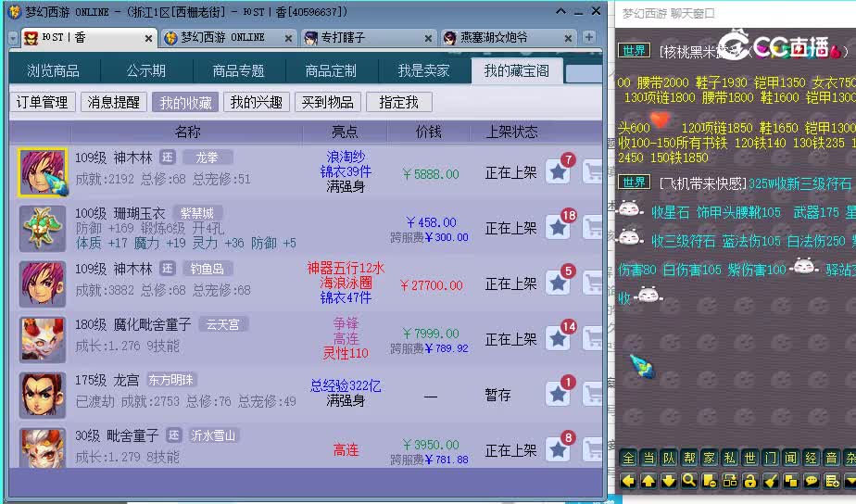Click the 上架状态 column header
The image size is (856, 504).
pyautogui.click(x=512, y=132)
